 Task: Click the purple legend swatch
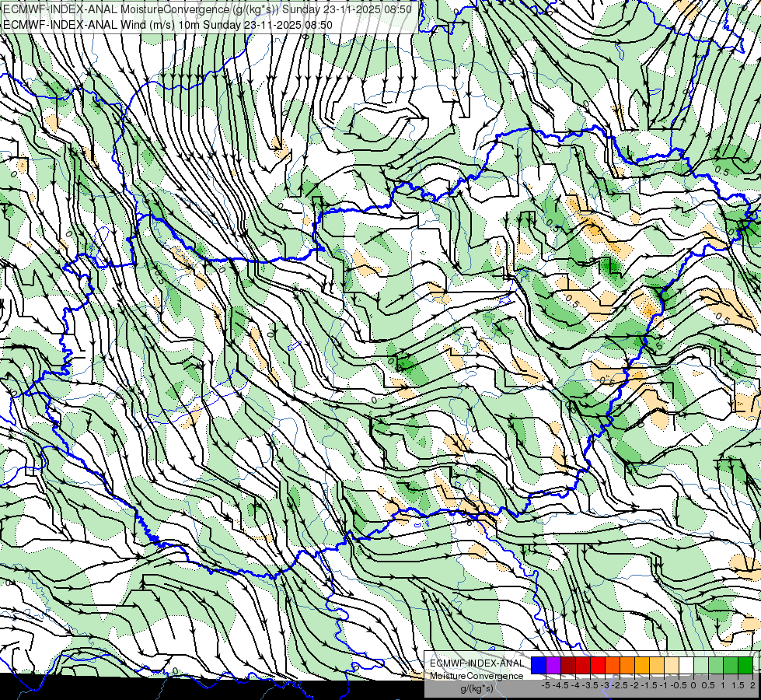[553, 666]
